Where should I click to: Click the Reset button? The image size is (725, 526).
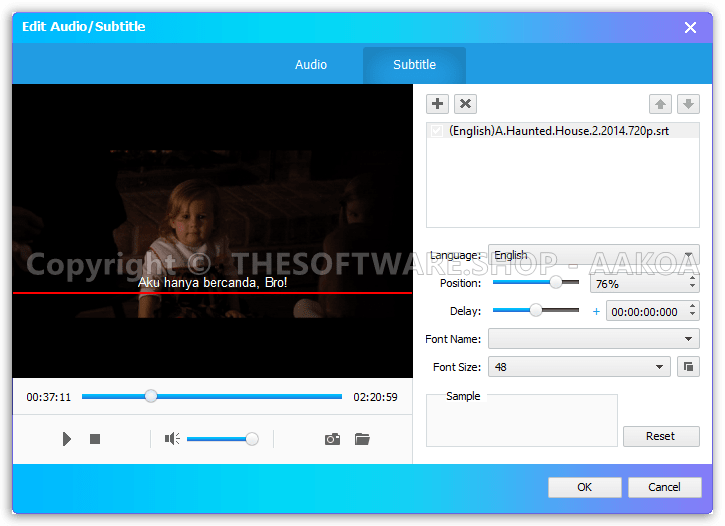coord(660,436)
